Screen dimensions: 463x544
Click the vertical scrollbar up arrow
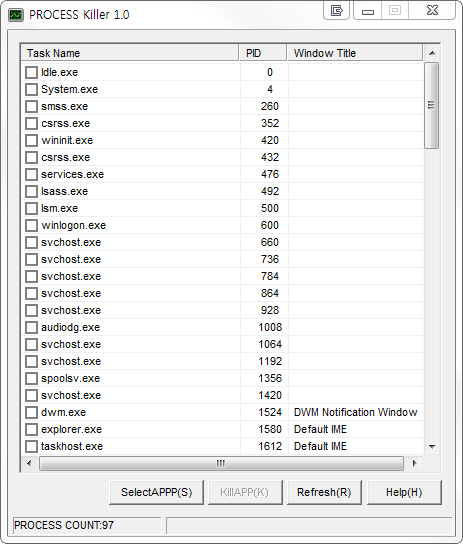pos(432,53)
